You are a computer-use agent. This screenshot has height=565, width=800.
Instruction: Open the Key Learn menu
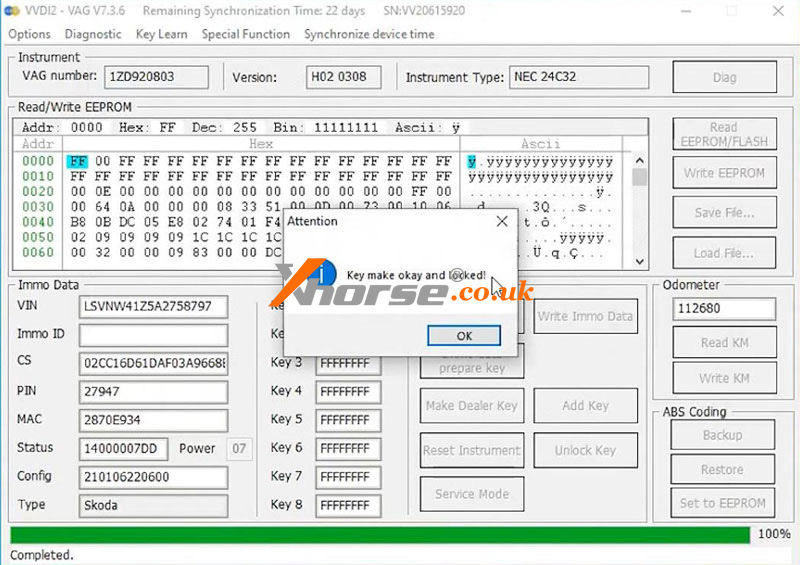161,34
